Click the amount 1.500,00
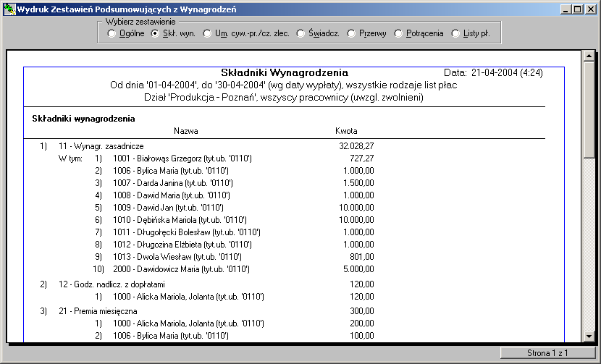This screenshot has width=601, height=364. tap(358, 183)
